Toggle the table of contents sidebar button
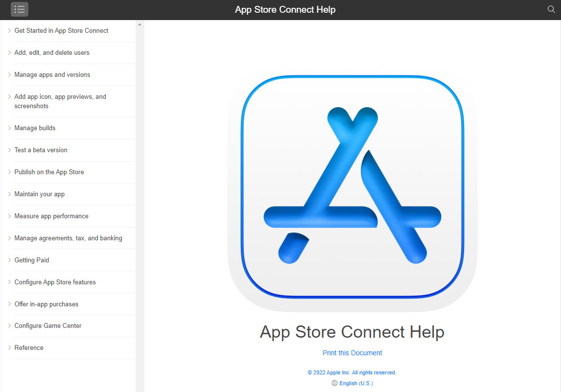Screen dimensions: 561x392 (x=20, y=9)
